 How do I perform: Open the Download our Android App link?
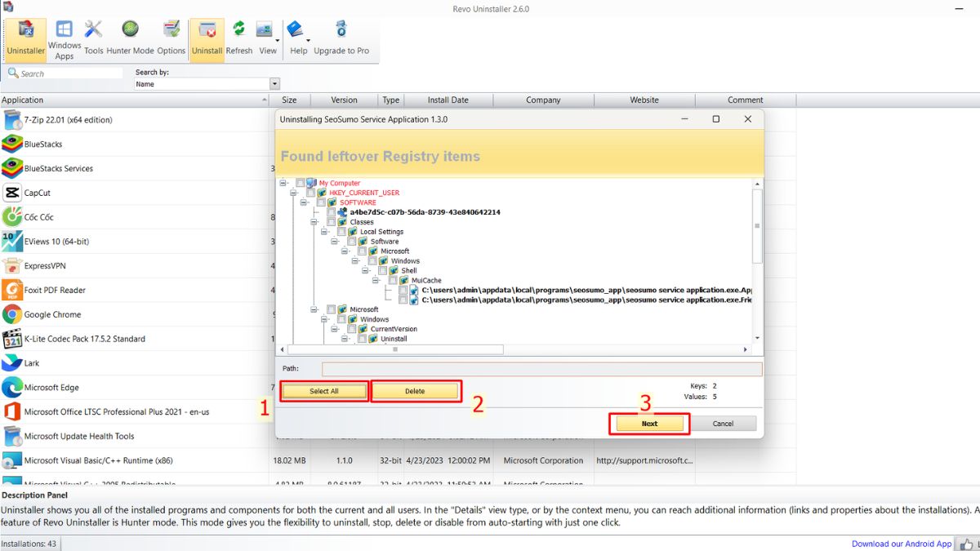(902, 544)
